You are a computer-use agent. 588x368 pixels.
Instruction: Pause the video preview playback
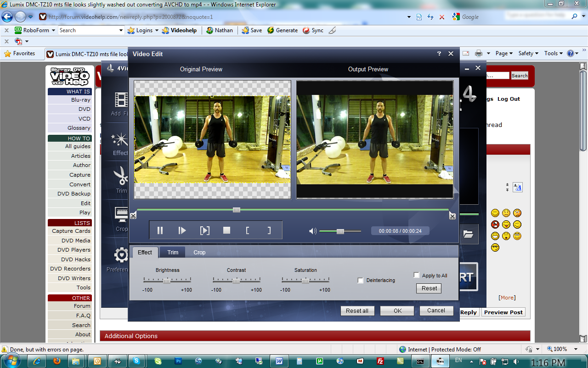[160, 230]
